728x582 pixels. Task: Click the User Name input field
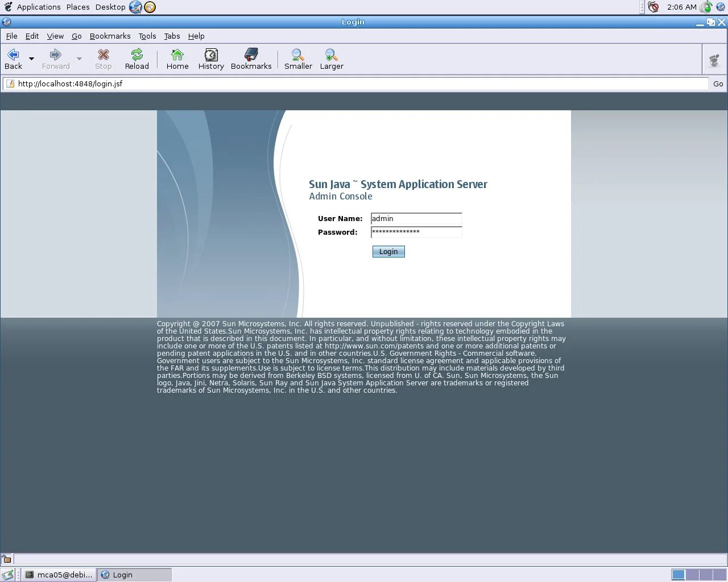click(x=416, y=219)
